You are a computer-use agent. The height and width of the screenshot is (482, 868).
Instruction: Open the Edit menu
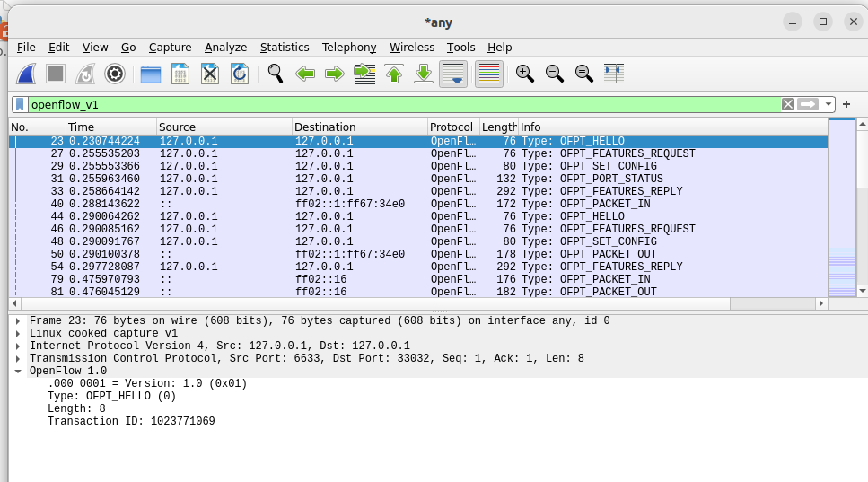[58, 48]
